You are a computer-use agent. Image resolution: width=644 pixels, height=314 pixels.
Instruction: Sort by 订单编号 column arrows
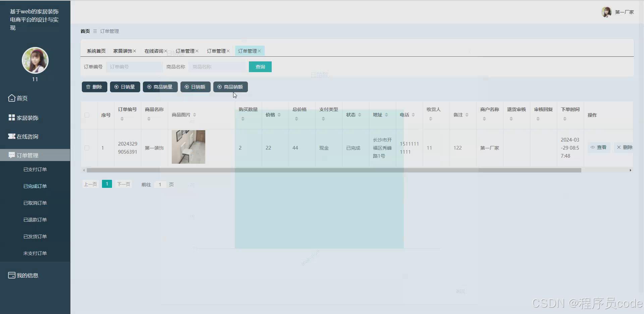[122, 119]
